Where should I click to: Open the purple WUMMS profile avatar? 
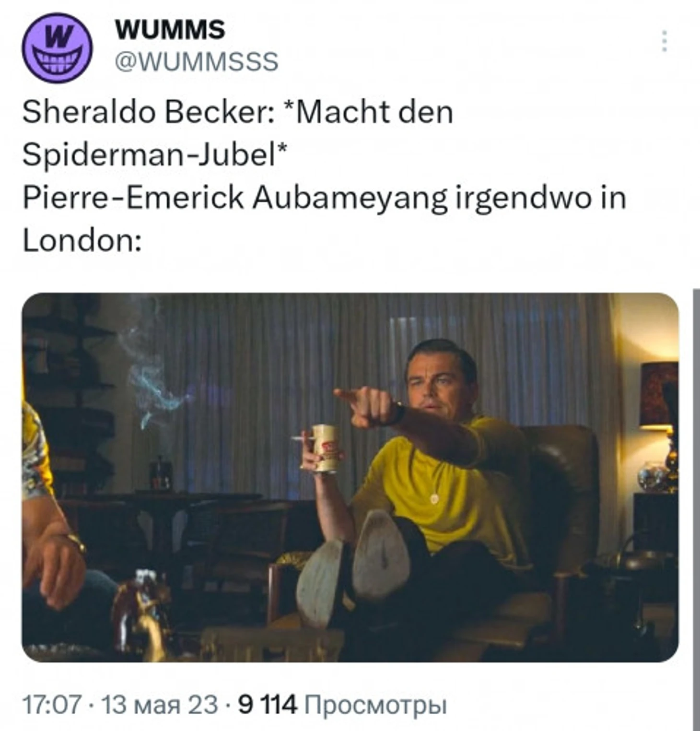[57, 48]
